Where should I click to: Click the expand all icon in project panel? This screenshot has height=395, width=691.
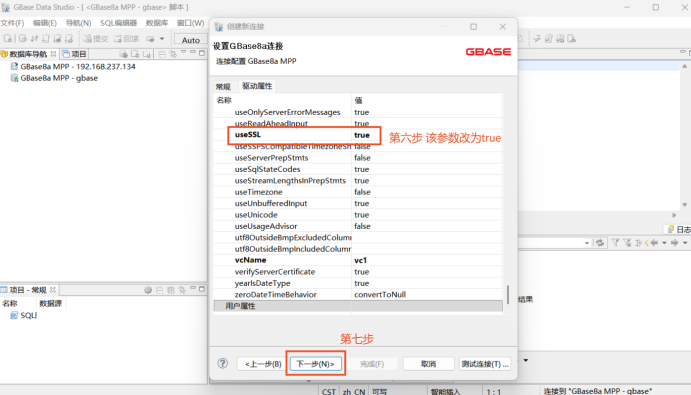tap(171, 290)
